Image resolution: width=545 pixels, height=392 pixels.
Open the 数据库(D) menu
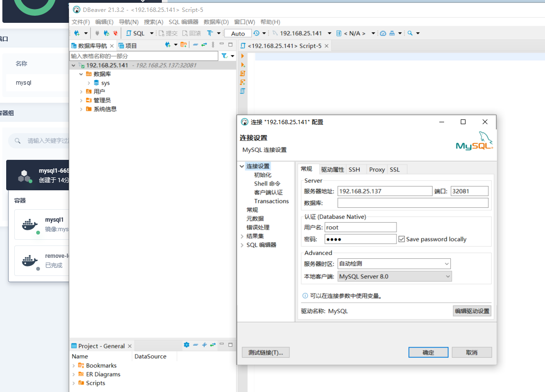click(x=216, y=22)
